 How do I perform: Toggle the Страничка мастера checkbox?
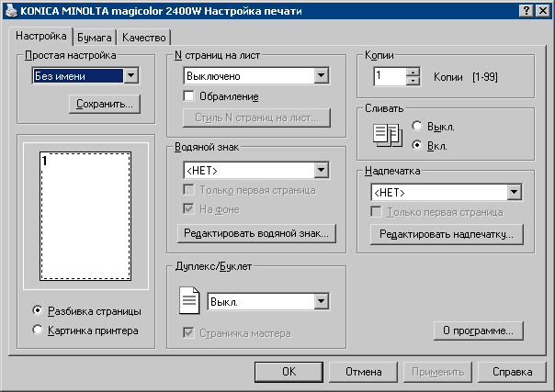188,332
